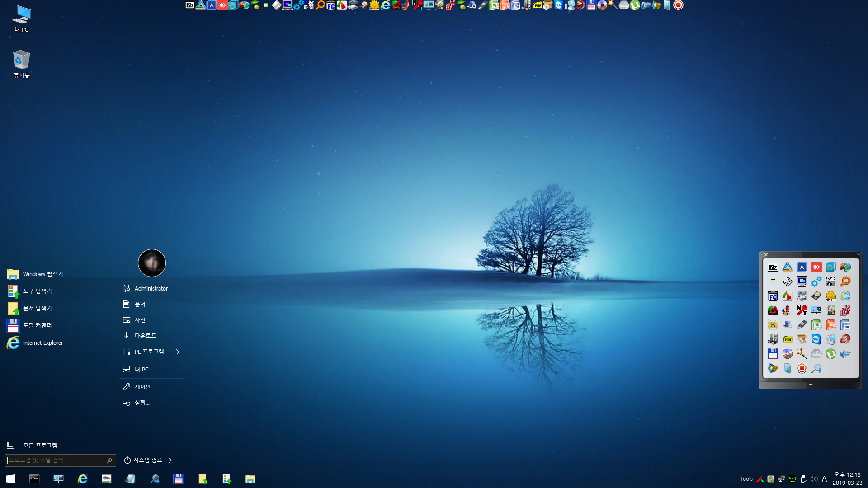This screenshot has height=488, width=868.
Task: Open the sunflower Imagine icon in top dock
Action: 374,5
